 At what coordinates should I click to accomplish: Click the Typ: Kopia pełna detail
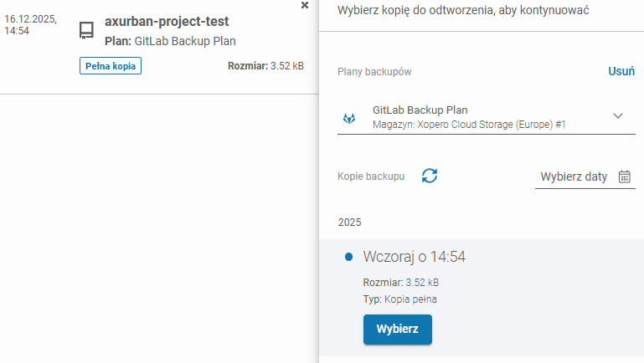click(x=399, y=299)
